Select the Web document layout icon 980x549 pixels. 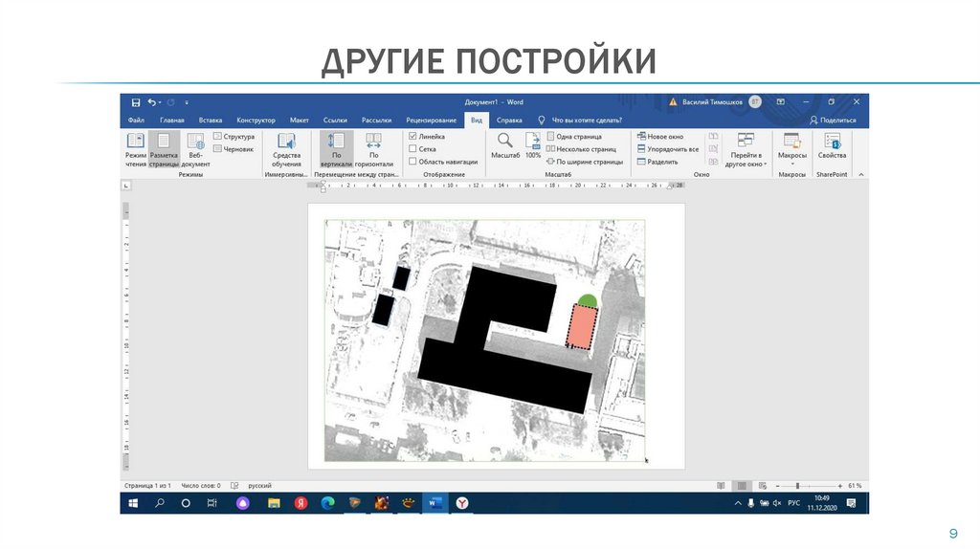(x=195, y=149)
